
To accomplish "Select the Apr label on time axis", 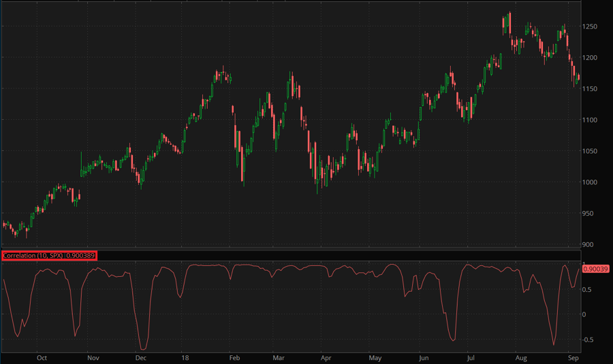I will point(326,357).
